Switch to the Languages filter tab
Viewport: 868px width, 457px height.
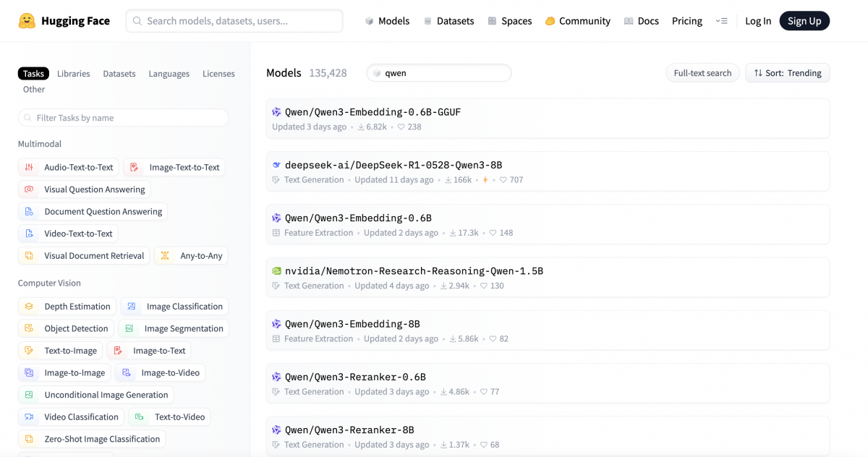[169, 74]
